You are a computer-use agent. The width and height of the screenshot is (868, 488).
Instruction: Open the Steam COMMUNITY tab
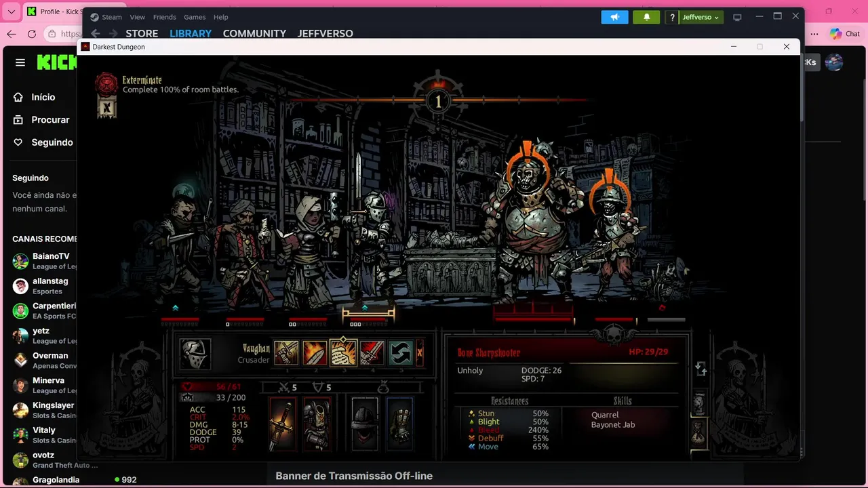click(x=254, y=33)
